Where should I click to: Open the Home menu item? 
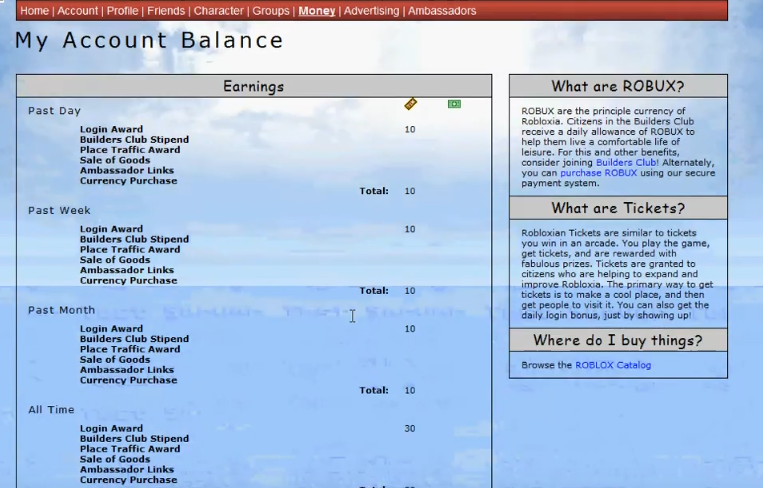click(35, 11)
